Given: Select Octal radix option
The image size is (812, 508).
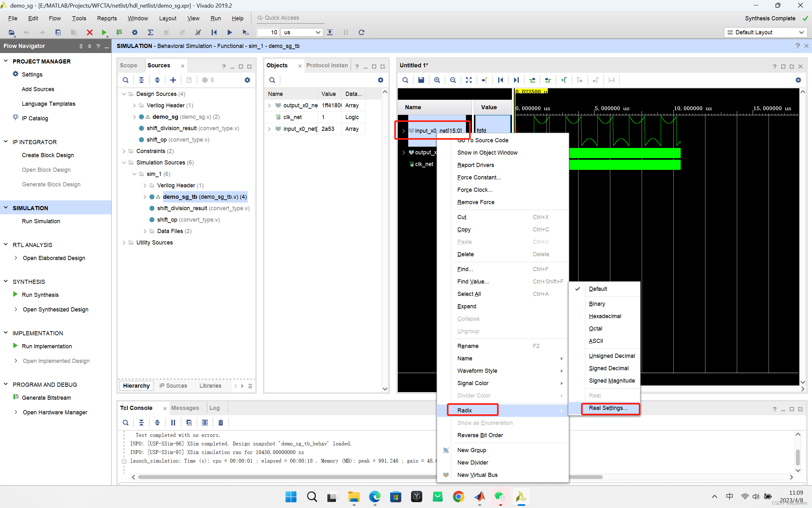Looking at the screenshot, I should (x=596, y=329).
